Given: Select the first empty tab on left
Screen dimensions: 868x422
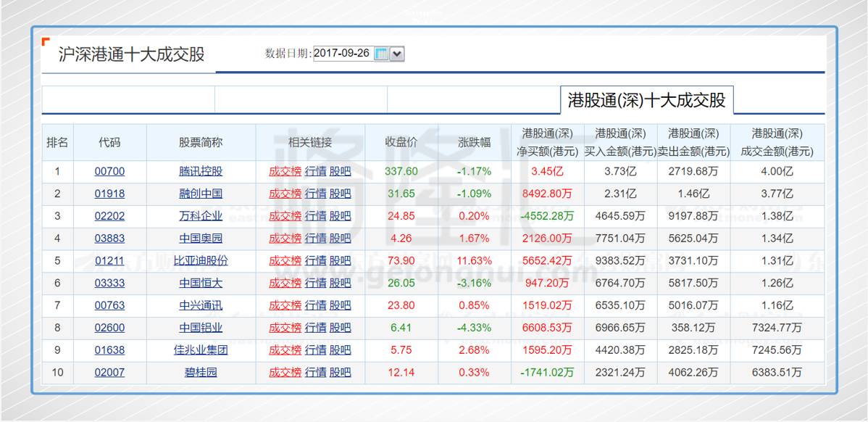Looking at the screenshot, I should pos(128,100).
